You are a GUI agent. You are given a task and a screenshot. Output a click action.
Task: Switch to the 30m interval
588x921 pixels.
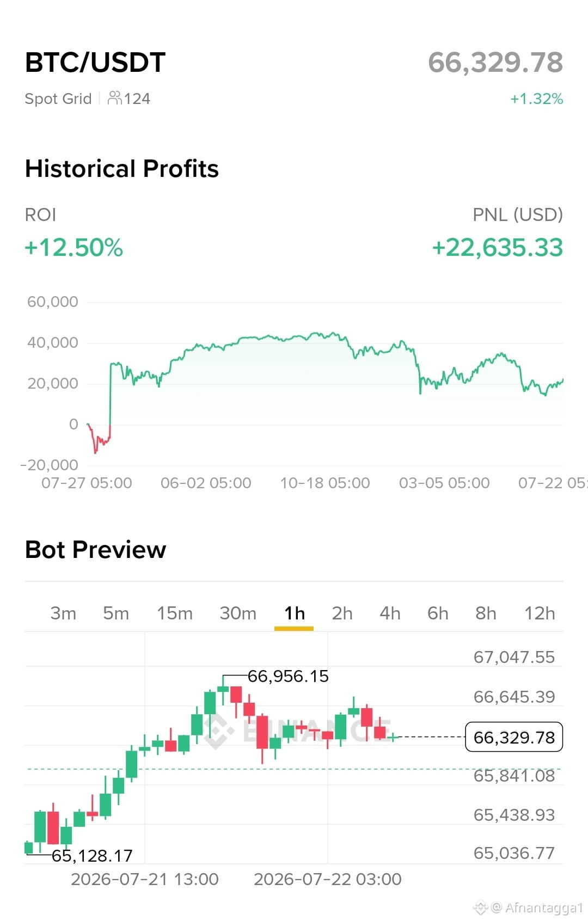pyautogui.click(x=238, y=613)
